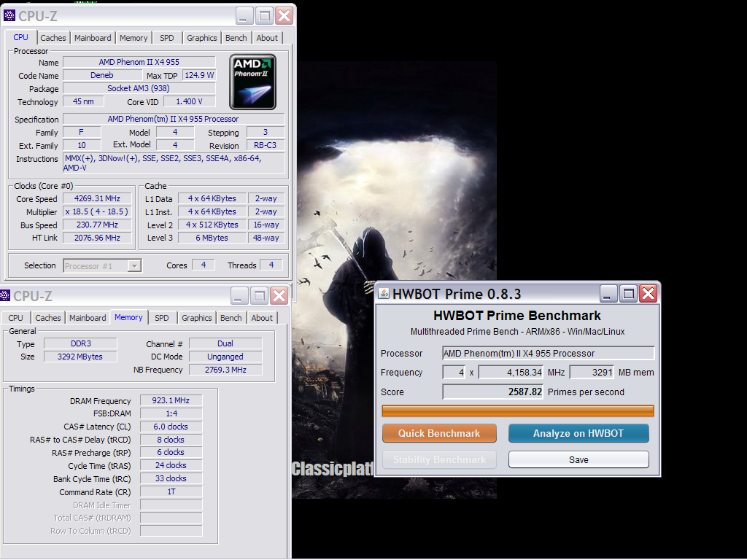The height and width of the screenshot is (560, 747).
Task: Open Graphics tab in top CPU-Z window
Action: pos(201,38)
